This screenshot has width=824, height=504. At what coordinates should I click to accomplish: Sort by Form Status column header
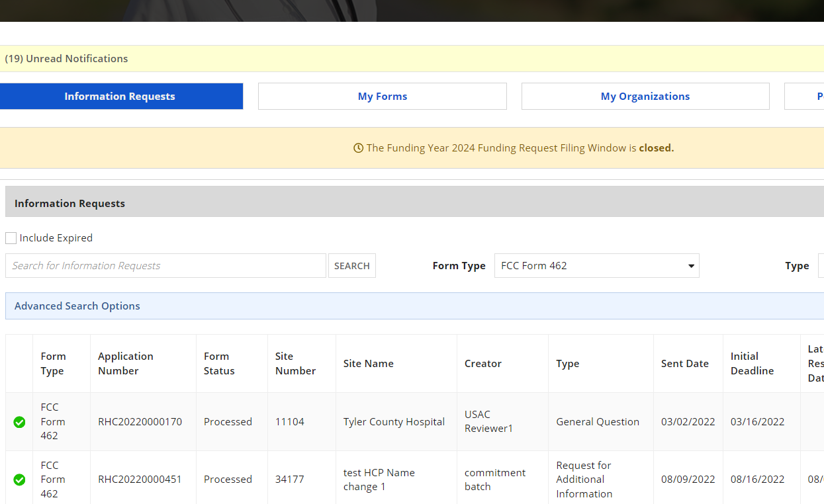[x=219, y=364]
